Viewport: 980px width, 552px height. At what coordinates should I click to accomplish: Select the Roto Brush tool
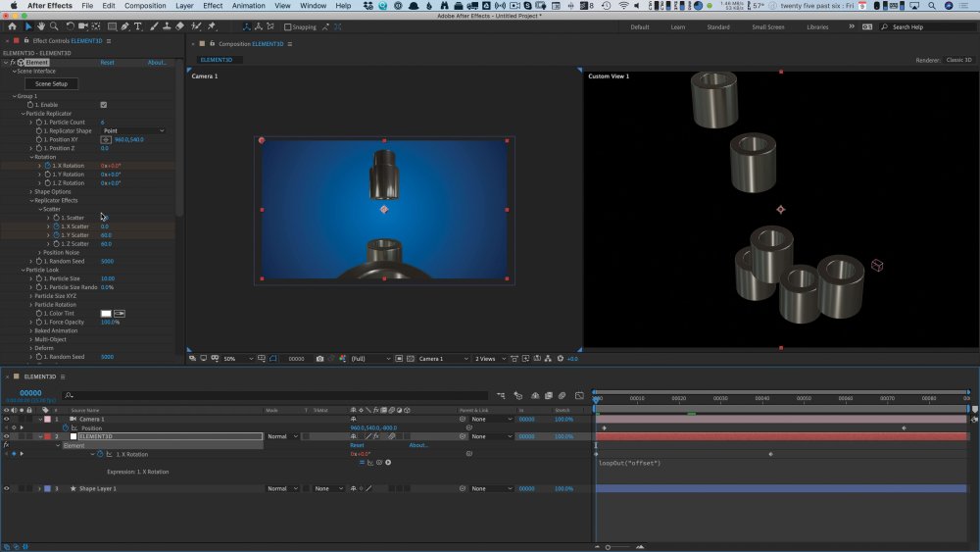[196, 26]
